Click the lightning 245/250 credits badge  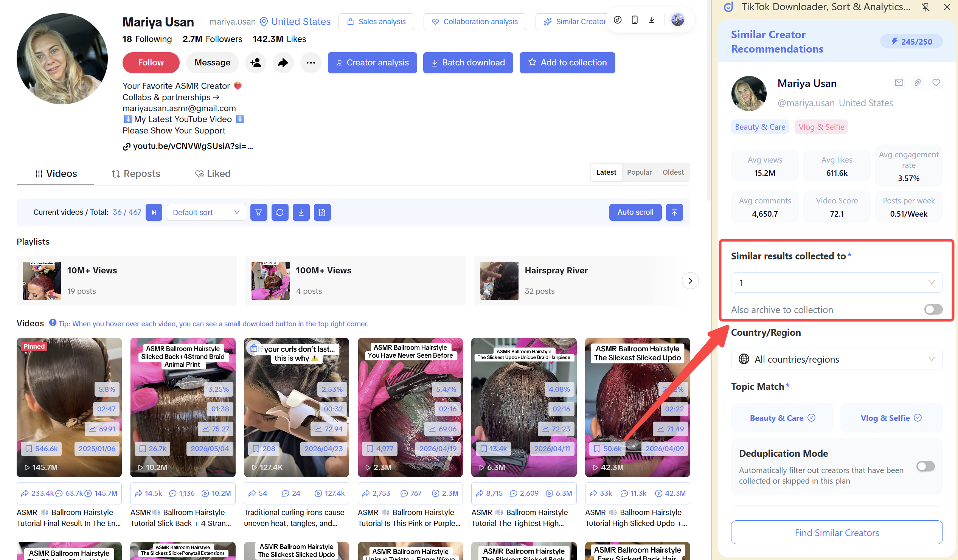[911, 42]
